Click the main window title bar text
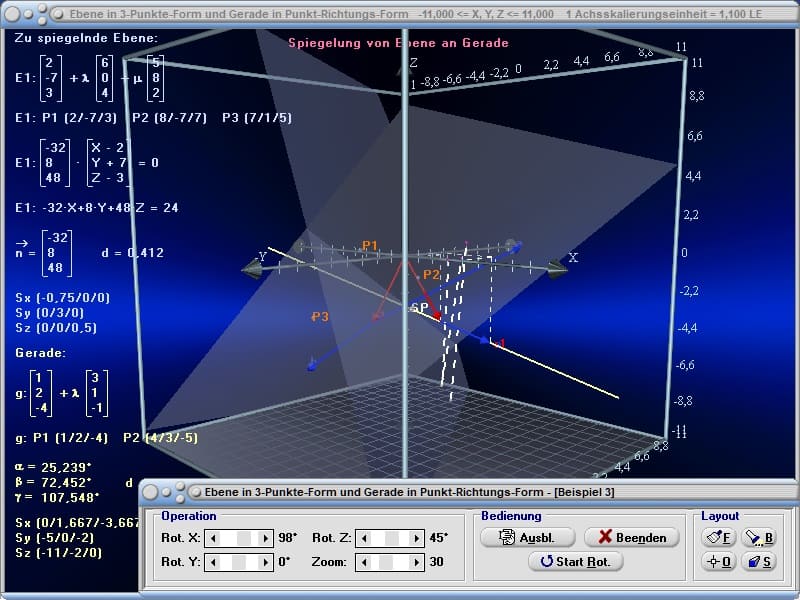 point(416,14)
